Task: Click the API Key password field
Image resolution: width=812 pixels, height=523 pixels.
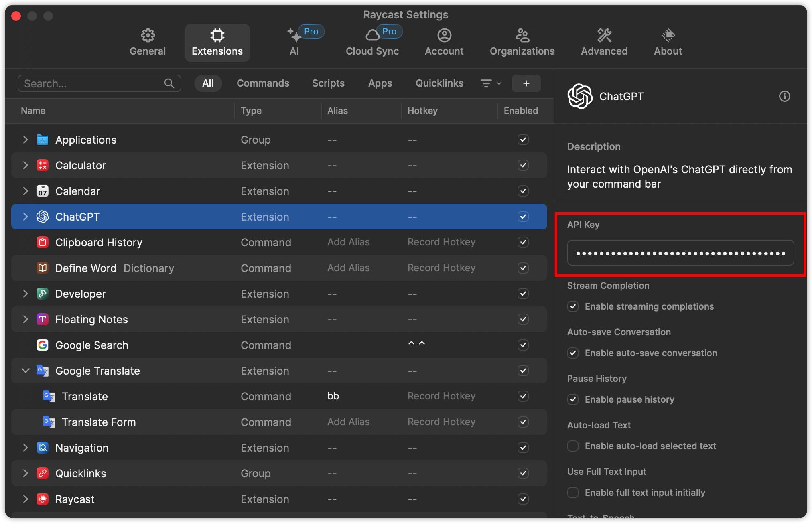Action: tap(680, 253)
